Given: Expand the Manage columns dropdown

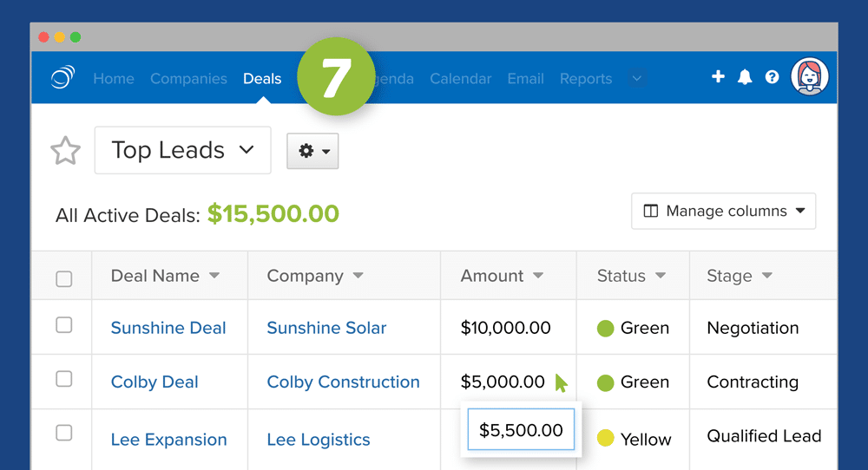Looking at the screenshot, I should tap(723, 212).
